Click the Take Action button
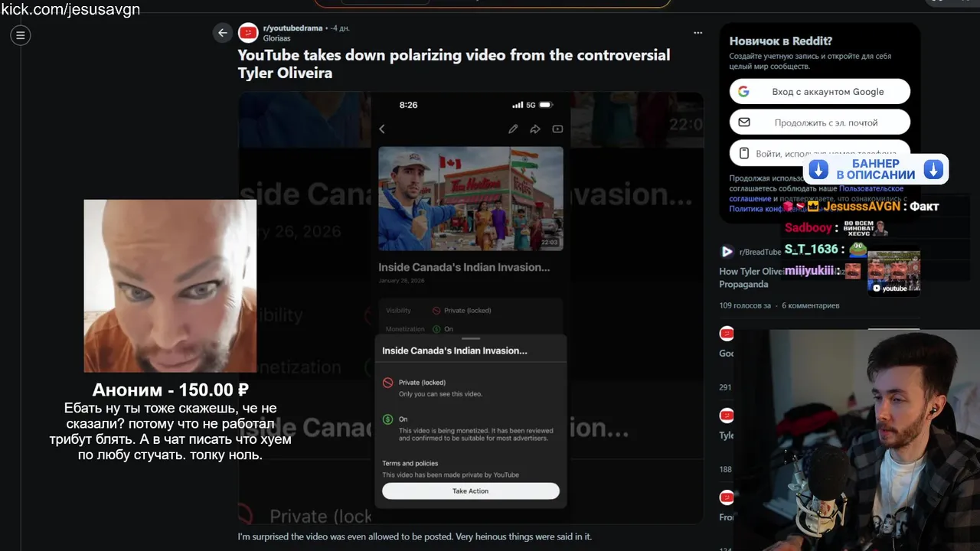This screenshot has width=980, height=551. pos(471,491)
